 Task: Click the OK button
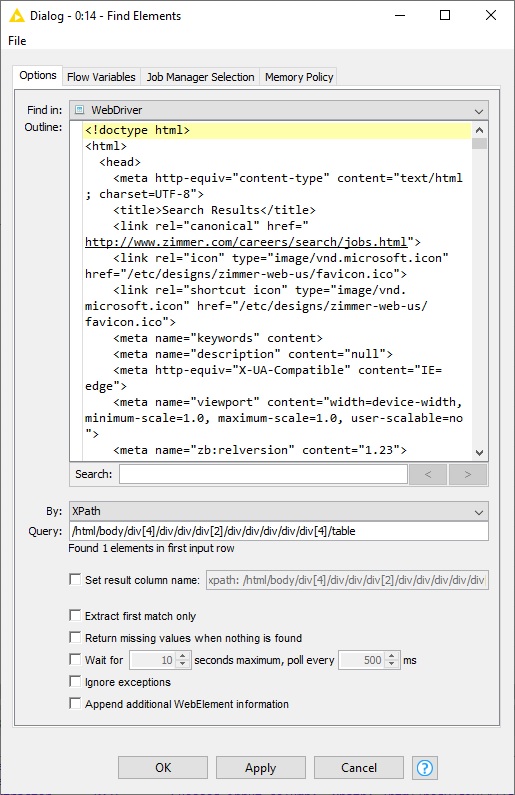point(163,768)
